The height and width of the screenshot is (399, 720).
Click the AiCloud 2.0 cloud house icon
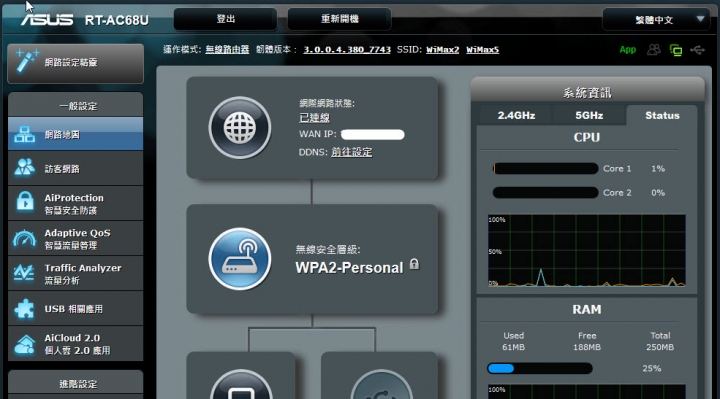(24, 344)
